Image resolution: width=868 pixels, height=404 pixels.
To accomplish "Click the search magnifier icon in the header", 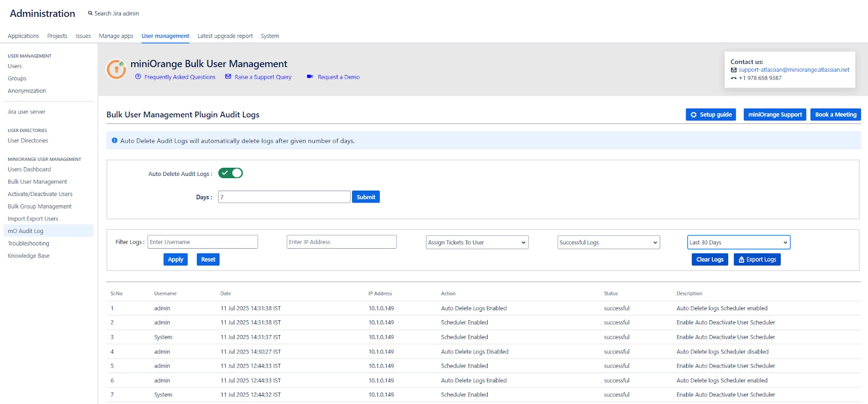I will tap(90, 13).
